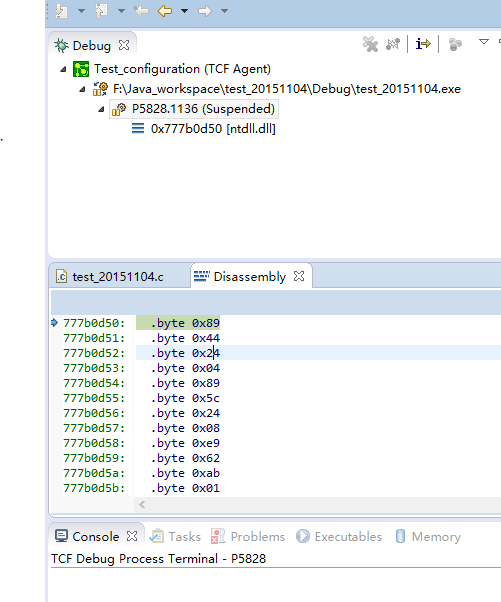501x602 pixels.
Task: Click disassembly line .byte 0x04
Action: pos(185,368)
